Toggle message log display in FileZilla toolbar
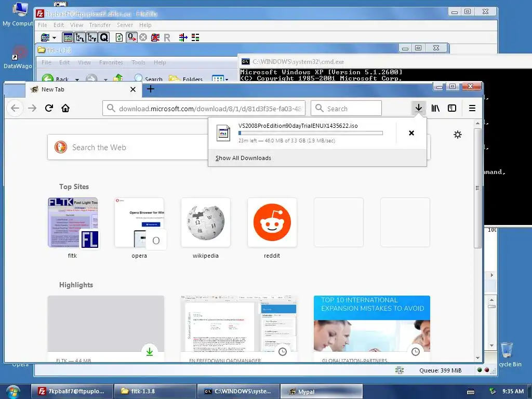532x399 pixels. click(x=68, y=37)
